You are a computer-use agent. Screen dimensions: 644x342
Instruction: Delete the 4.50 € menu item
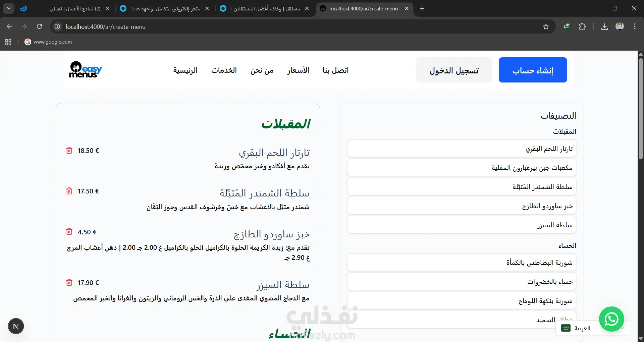[x=69, y=232]
